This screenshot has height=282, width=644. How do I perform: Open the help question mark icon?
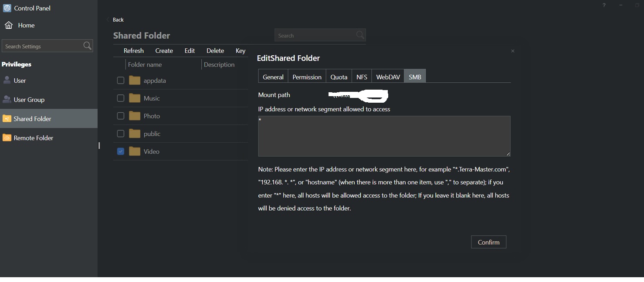604,5
